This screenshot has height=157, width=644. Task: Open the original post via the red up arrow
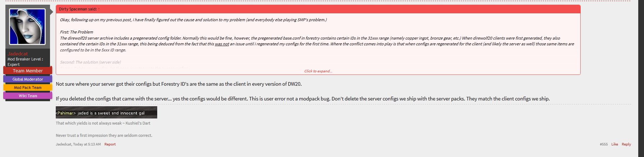(x=99, y=9)
